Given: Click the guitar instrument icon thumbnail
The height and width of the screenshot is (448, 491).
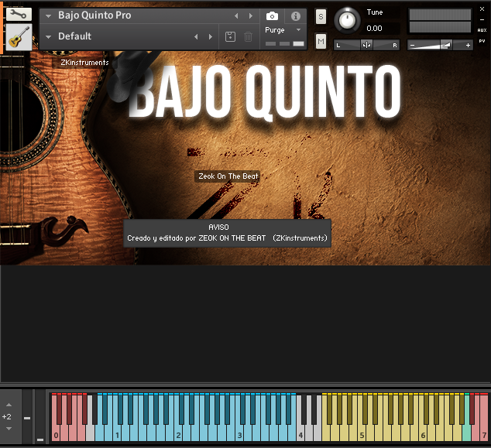Looking at the screenshot, I should click(x=19, y=37).
